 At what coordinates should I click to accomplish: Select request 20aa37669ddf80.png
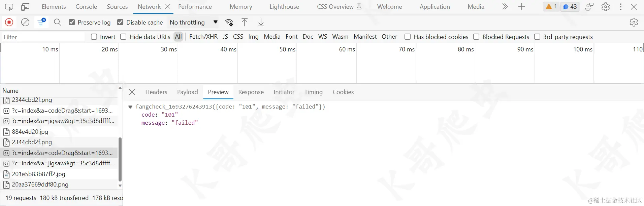[59, 184]
